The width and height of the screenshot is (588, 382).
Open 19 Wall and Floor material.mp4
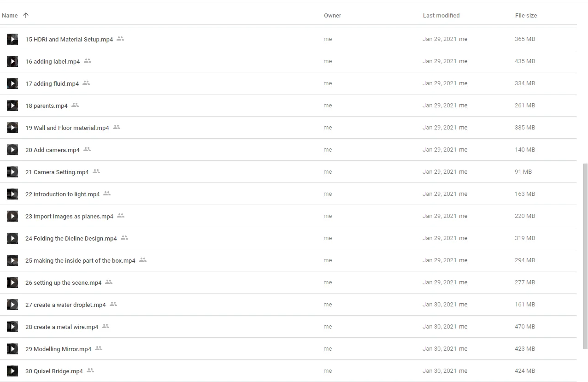pos(67,128)
